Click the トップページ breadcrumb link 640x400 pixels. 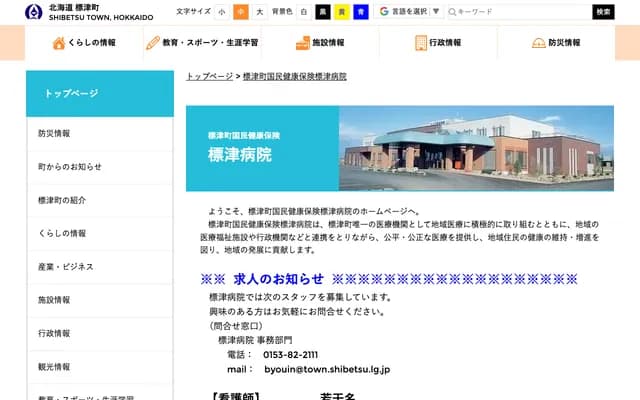click(209, 76)
